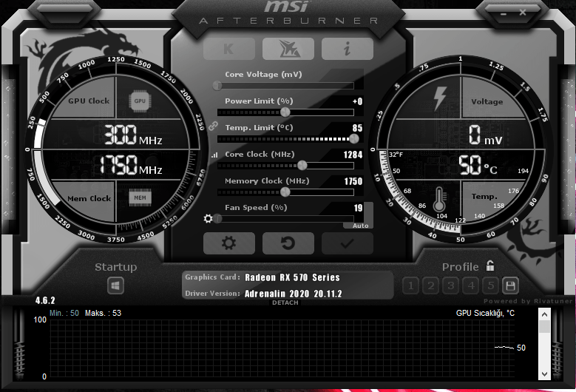Click the Maks. : 53 graph value
Screen dimensions: 576x392
coord(104,313)
